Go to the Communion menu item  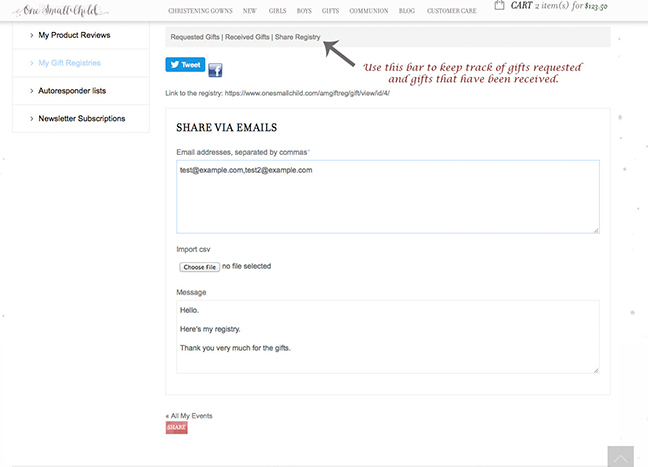pos(368,10)
